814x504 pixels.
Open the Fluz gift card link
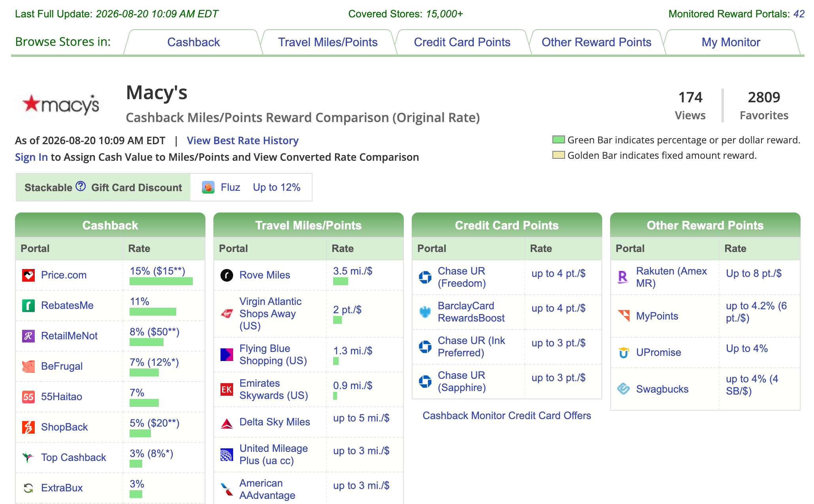tap(230, 187)
